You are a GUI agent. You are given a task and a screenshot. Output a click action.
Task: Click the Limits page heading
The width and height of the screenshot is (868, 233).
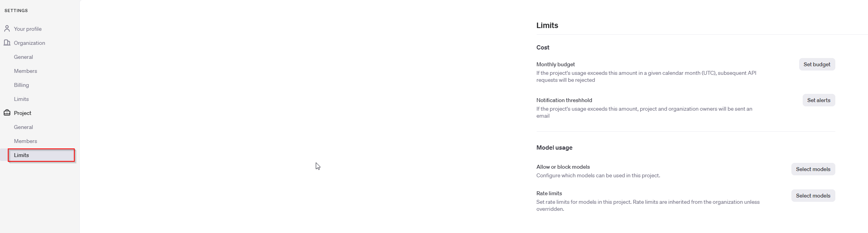[x=547, y=25]
